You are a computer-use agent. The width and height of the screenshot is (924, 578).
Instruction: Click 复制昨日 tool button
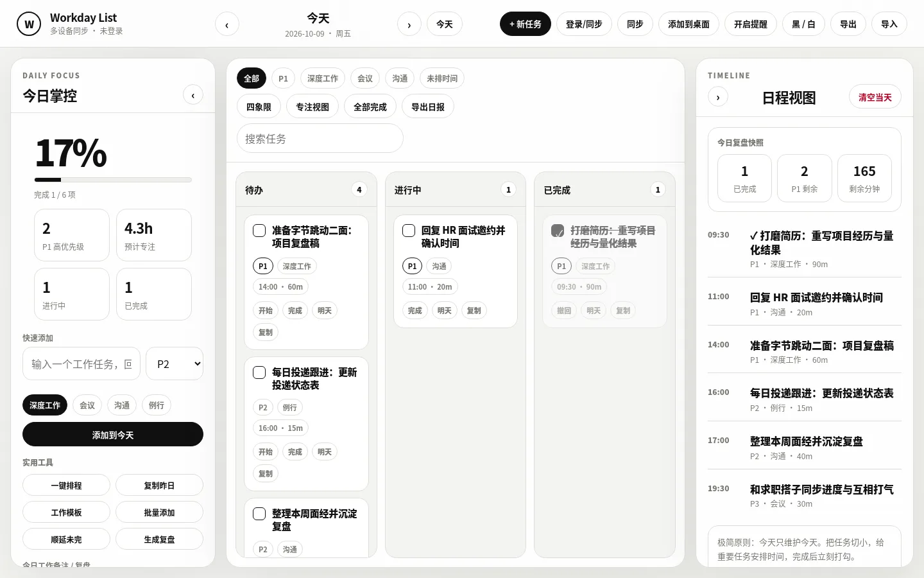(159, 485)
